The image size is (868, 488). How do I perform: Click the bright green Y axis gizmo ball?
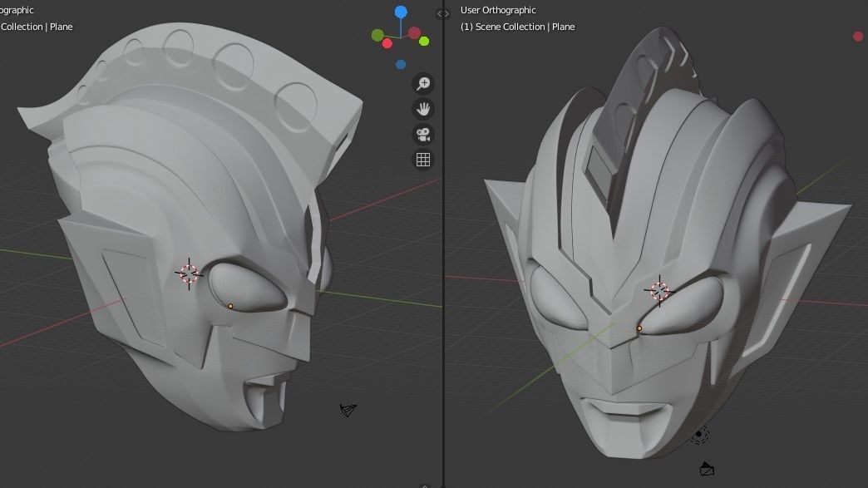[424, 41]
